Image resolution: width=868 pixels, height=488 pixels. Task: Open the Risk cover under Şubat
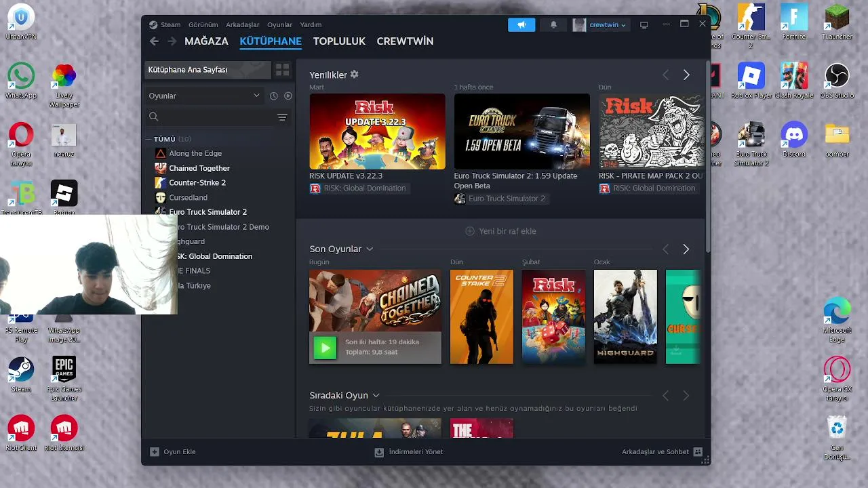click(553, 317)
